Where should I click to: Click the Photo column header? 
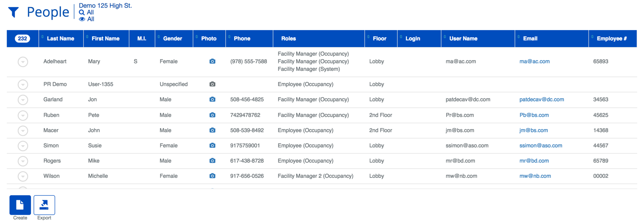[209, 39]
